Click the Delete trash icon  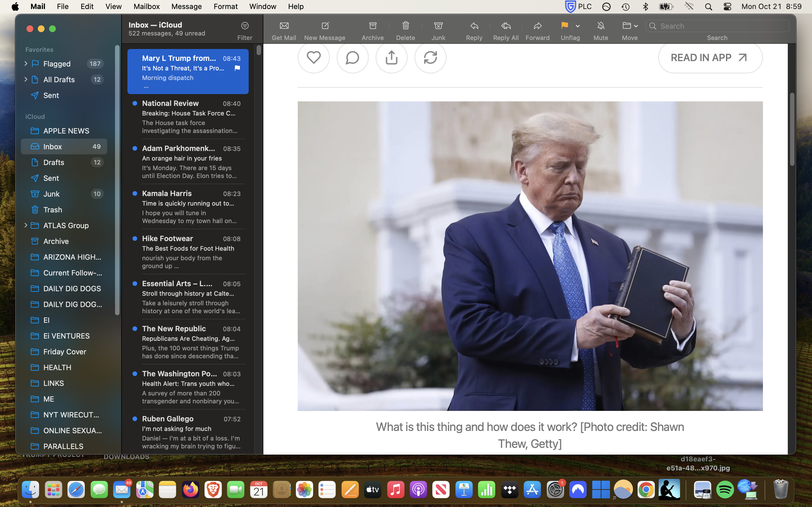point(405,26)
